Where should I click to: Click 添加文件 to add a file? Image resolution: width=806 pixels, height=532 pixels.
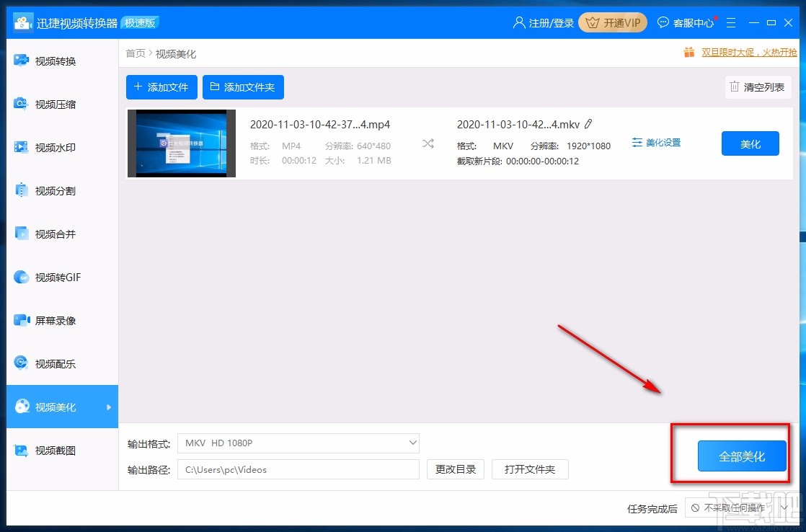click(x=161, y=87)
